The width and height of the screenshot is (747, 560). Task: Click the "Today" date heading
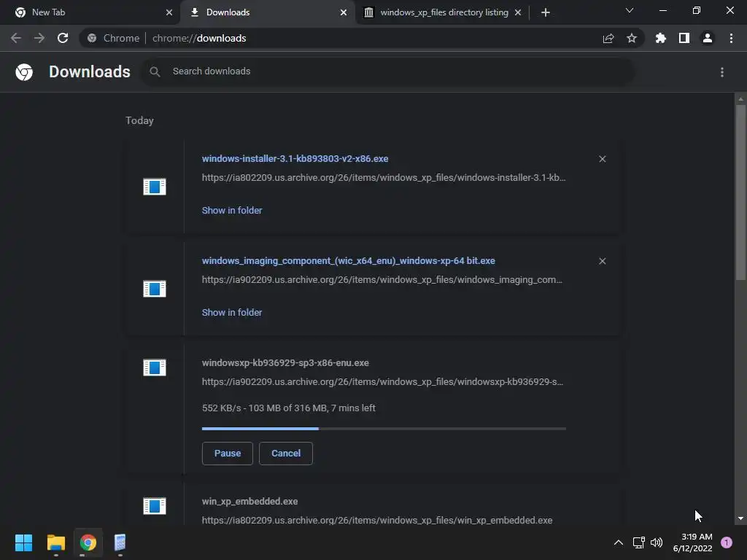click(x=139, y=120)
